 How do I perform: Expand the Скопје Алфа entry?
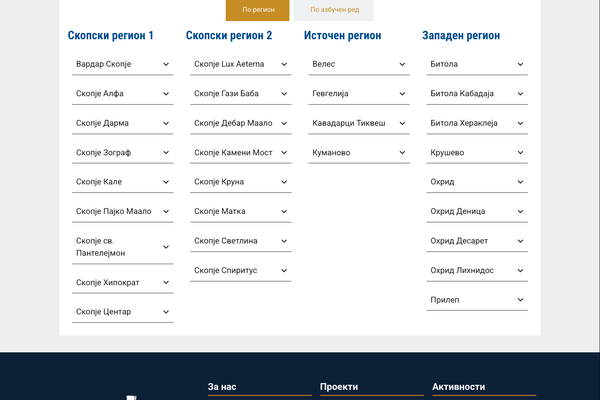[x=122, y=93]
